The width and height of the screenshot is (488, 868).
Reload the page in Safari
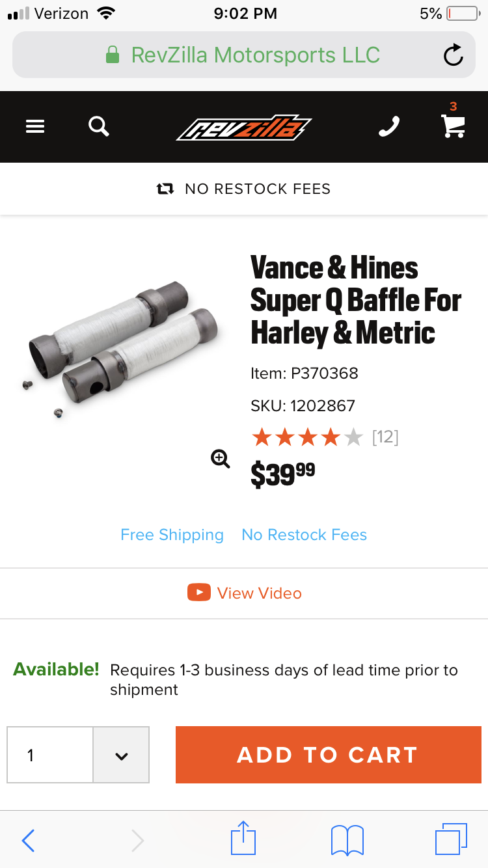click(x=453, y=55)
